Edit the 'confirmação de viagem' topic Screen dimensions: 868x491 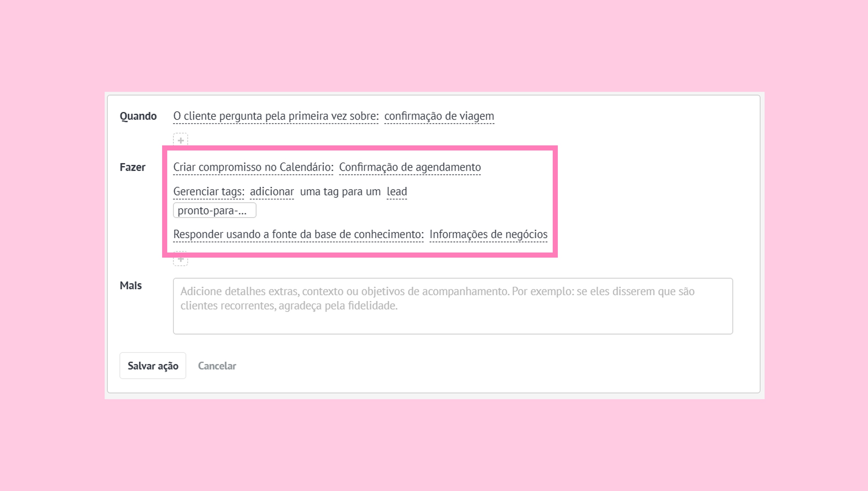[x=439, y=116]
